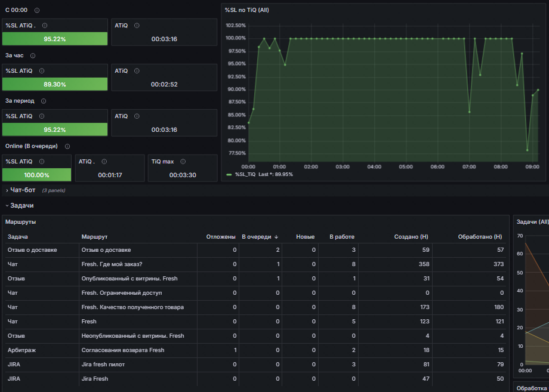Click info icon on За час ATiQ panel
The height and width of the screenshot is (392, 549).
(137, 70)
